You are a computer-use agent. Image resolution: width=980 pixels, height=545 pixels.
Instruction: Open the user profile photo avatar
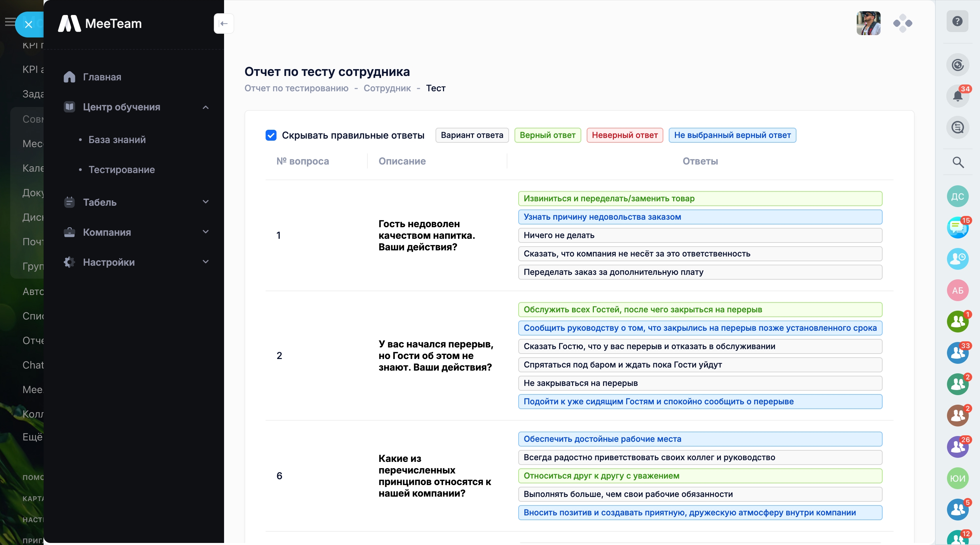click(868, 24)
